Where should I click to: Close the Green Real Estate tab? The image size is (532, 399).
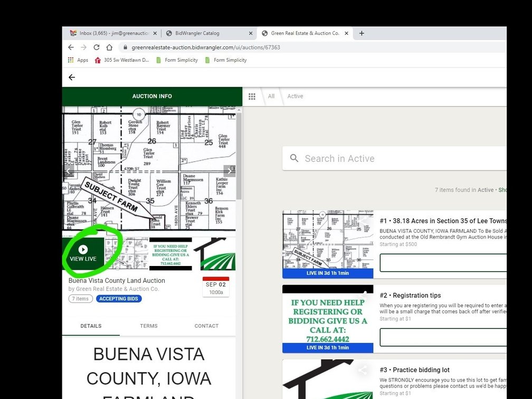[x=346, y=33]
